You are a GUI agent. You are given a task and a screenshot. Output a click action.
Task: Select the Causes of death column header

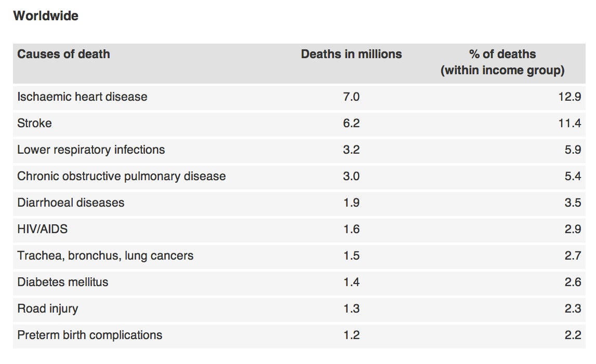pyautogui.click(x=63, y=54)
